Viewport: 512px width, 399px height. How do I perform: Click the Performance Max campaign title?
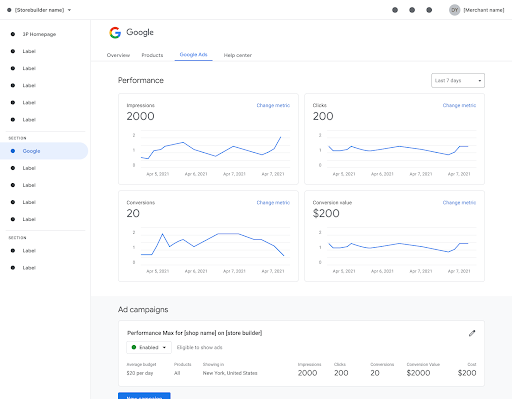195,333
